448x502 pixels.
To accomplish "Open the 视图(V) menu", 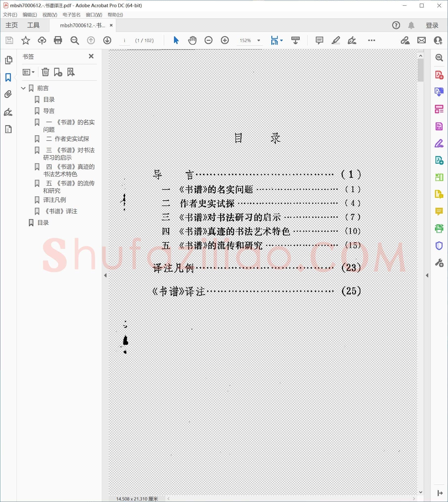I will (x=50, y=15).
